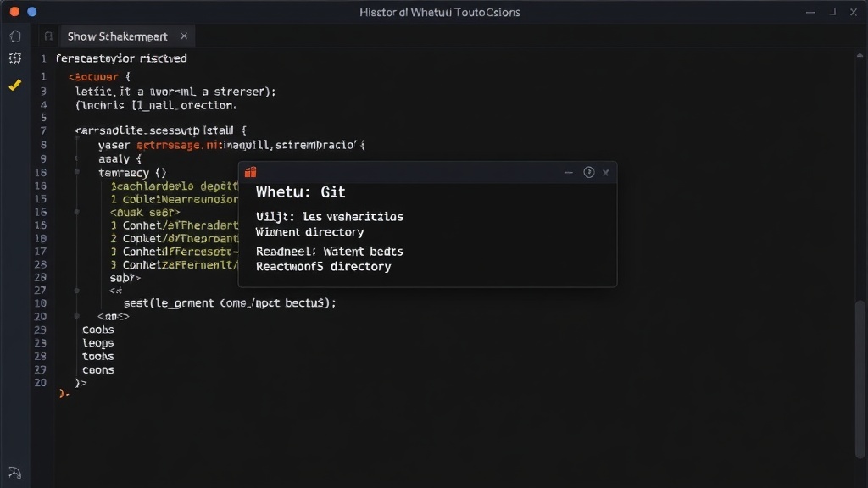Click the 'leops' code line
This screenshot has width=868, height=488.
(98, 343)
